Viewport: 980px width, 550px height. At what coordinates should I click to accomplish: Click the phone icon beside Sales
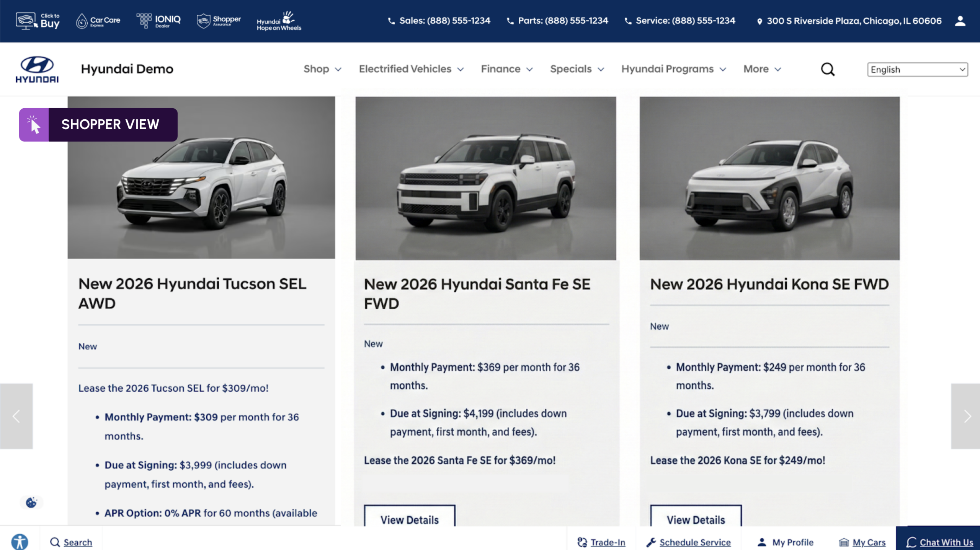(391, 21)
